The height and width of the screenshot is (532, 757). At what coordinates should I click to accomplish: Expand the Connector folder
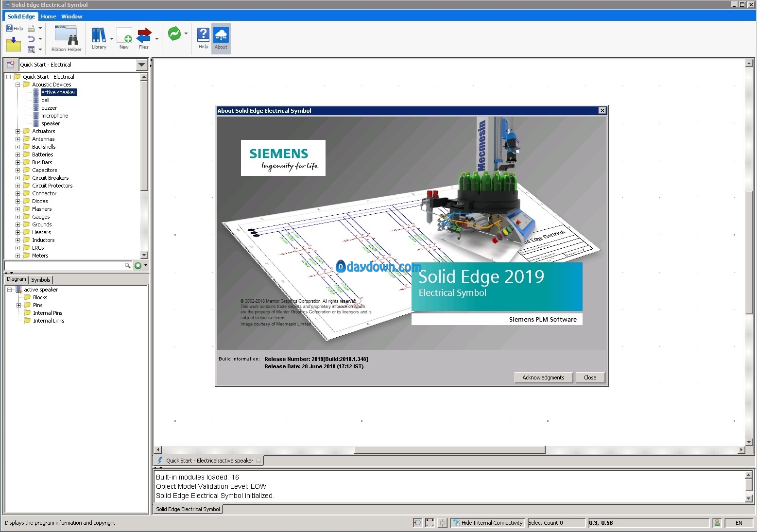tap(18, 193)
